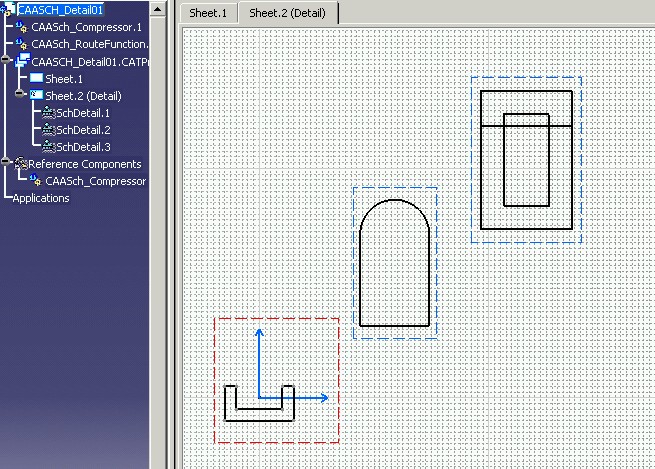
Task: Select the rounded-top arch shape detail
Action: (x=395, y=262)
